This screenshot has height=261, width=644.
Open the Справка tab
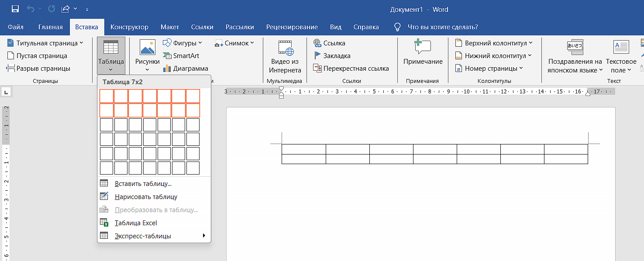[366, 27]
